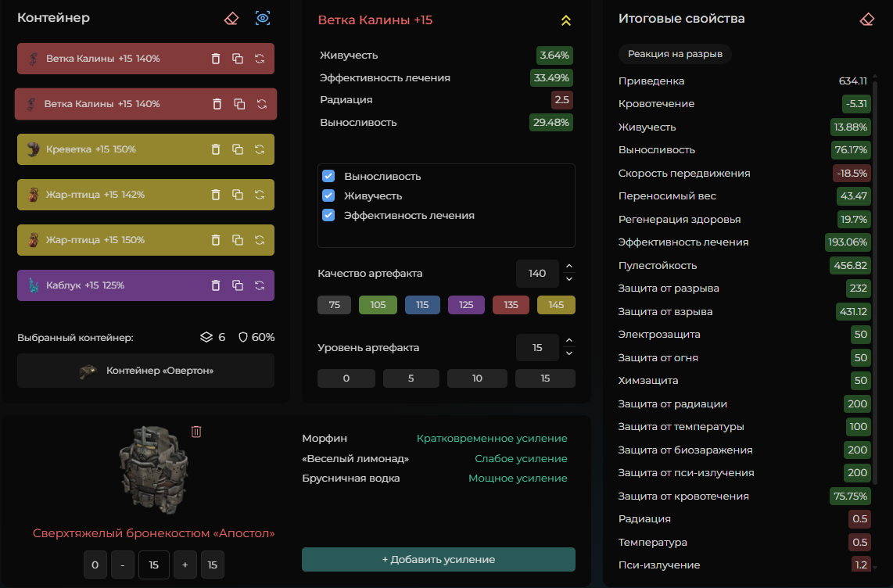Copy the Жар-птица +15 142% artifact
Image resolution: width=893 pixels, height=588 pixels.
(238, 195)
